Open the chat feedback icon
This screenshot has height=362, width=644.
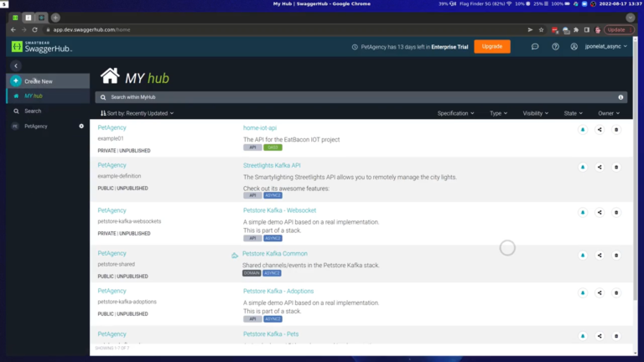pyautogui.click(x=535, y=47)
